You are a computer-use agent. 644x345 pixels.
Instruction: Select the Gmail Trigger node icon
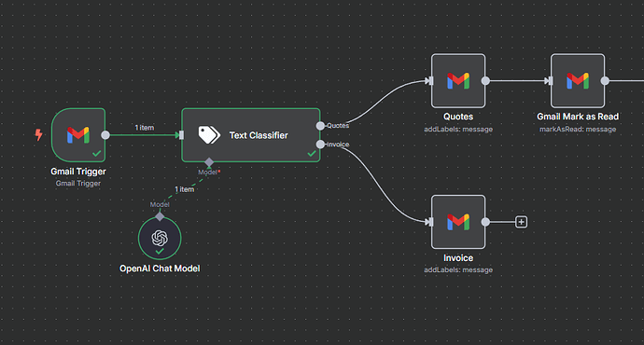click(x=78, y=135)
